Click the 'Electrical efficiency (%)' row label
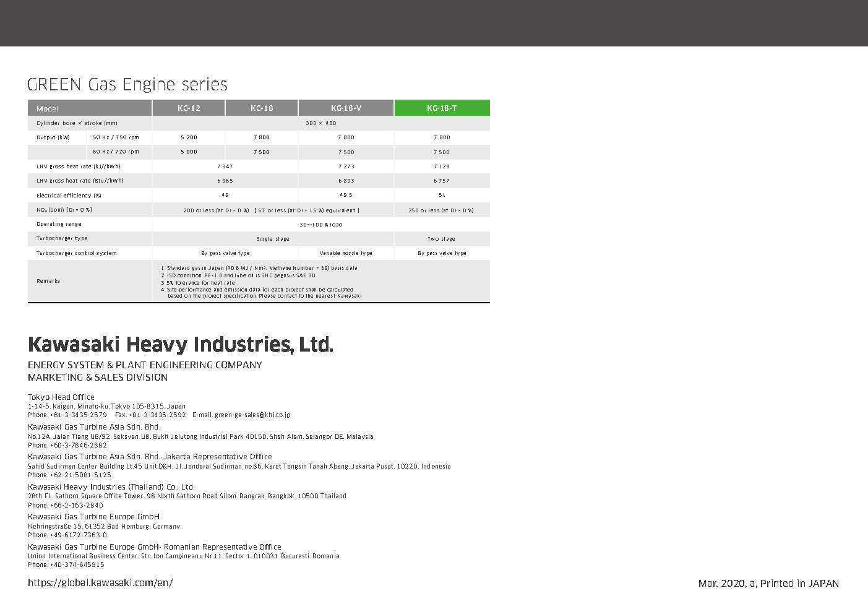This screenshot has width=868, height=614. [x=69, y=196]
